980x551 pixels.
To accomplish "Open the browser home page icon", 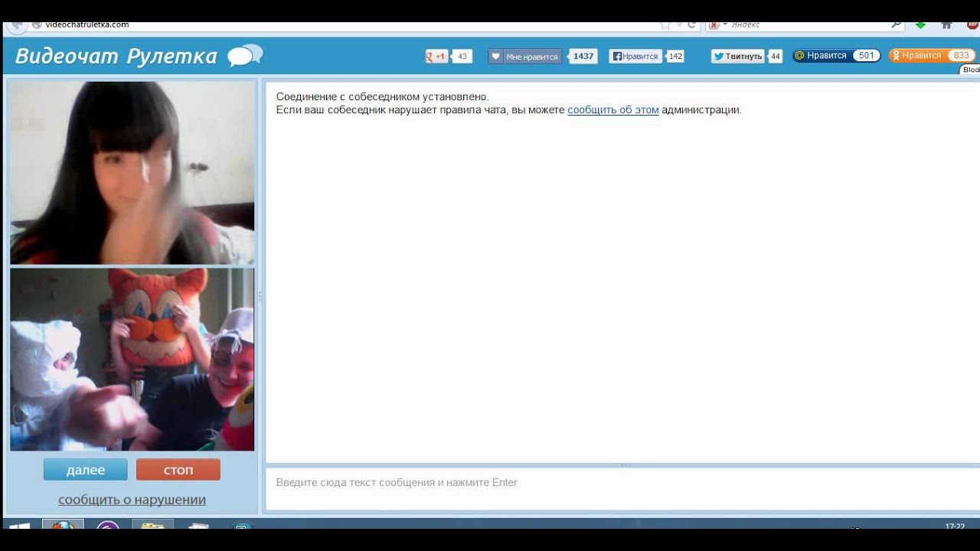I will [x=947, y=24].
